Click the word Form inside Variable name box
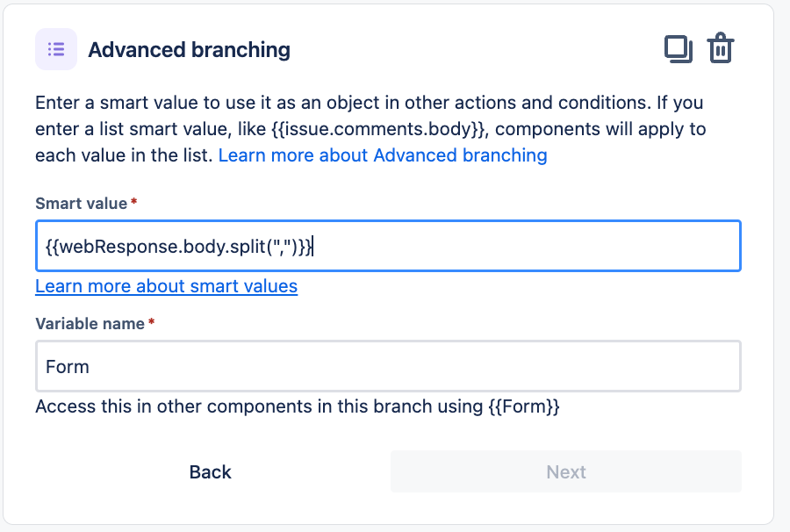This screenshot has height=532, width=790. pos(67,367)
